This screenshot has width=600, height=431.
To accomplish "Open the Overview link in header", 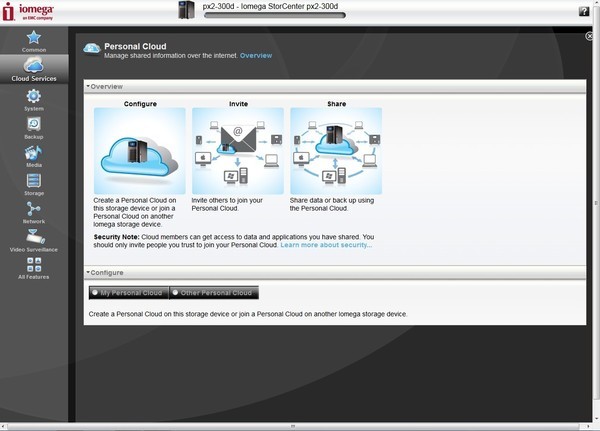I will pos(256,56).
